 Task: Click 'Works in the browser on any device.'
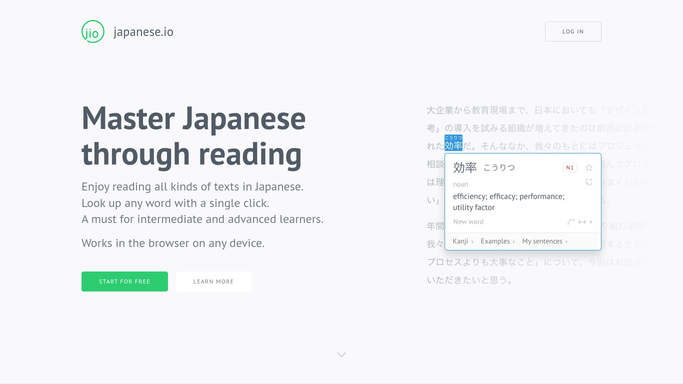click(x=173, y=243)
